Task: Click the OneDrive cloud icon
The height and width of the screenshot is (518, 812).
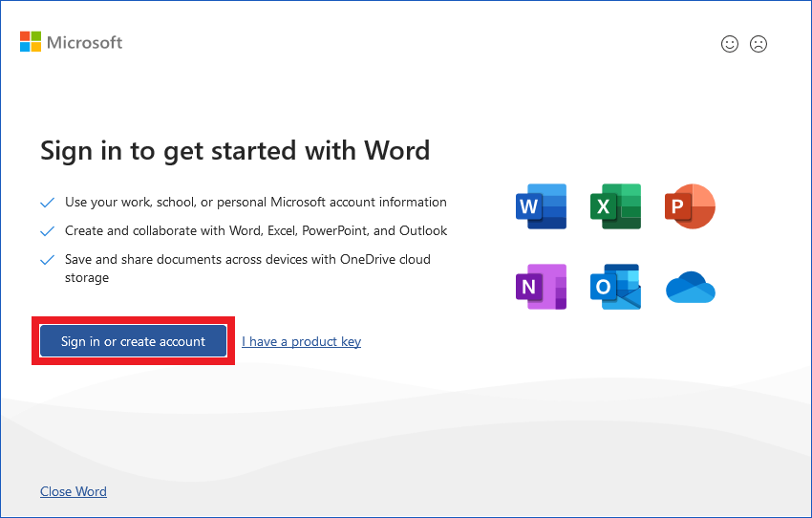Action: click(x=690, y=288)
